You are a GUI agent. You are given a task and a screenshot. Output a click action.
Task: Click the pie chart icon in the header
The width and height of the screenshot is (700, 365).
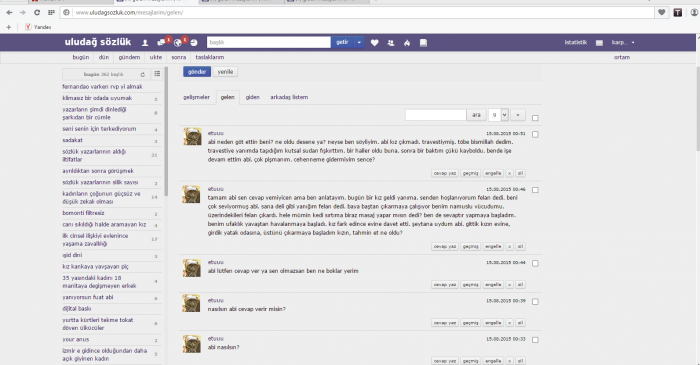194,43
